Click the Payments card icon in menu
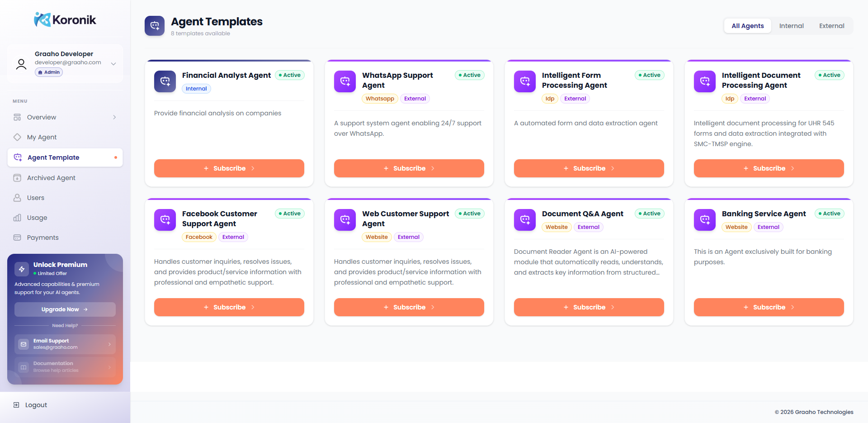 tap(17, 238)
